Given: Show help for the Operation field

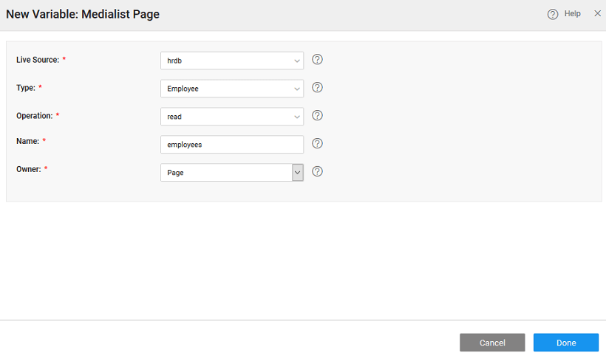Looking at the screenshot, I should [317, 116].
